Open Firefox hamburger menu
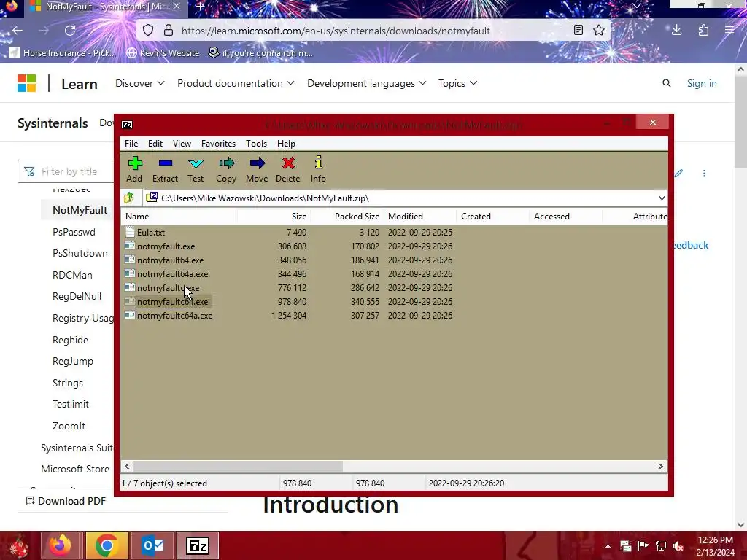Viewport: 747px width, 560px height. 729,31
